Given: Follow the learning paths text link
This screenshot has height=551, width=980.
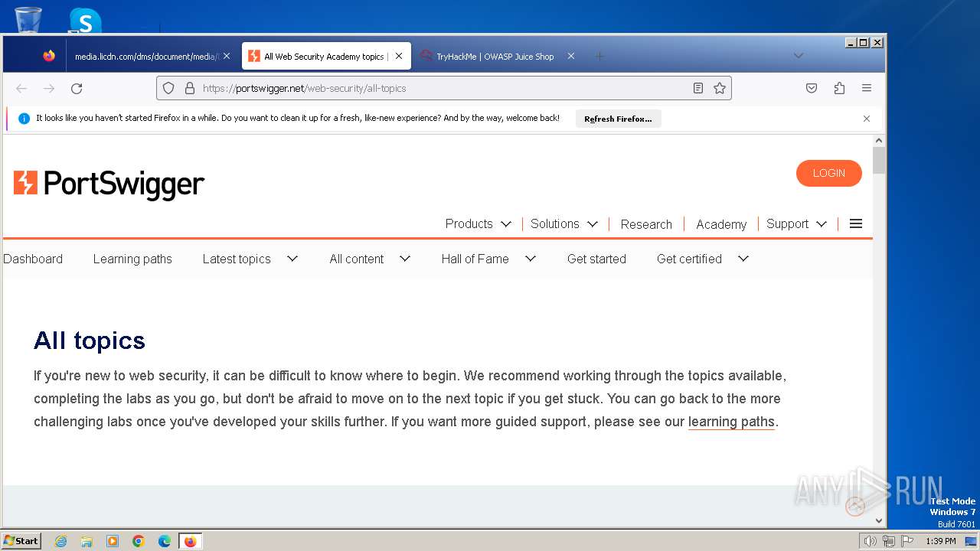Looking at the screenshot, I should (x=731, y=422).
